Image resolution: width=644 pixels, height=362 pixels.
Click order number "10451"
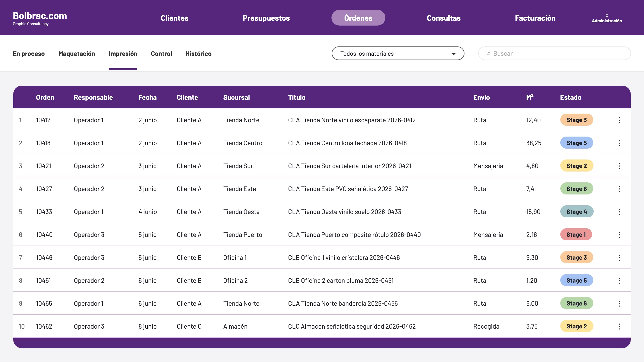coord(43,281)
